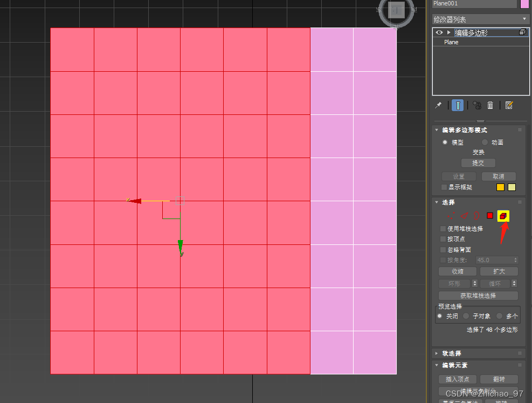The width and height of the screenshot is (532, 403).
Task: Select Edge sub-object level icon
Action: tap(464, 216)
